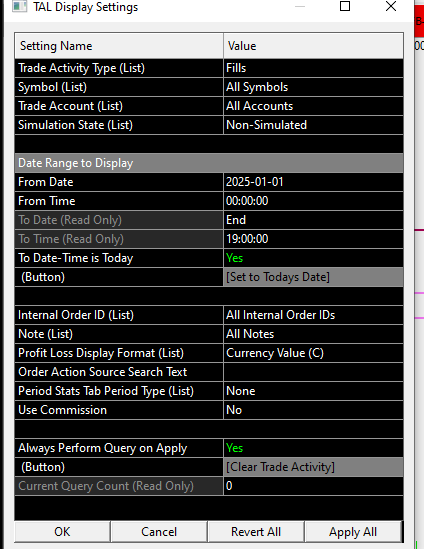Screen dimensions: 424x549
Task: Click the Set to Todays Date button
Action: (313, 277)
